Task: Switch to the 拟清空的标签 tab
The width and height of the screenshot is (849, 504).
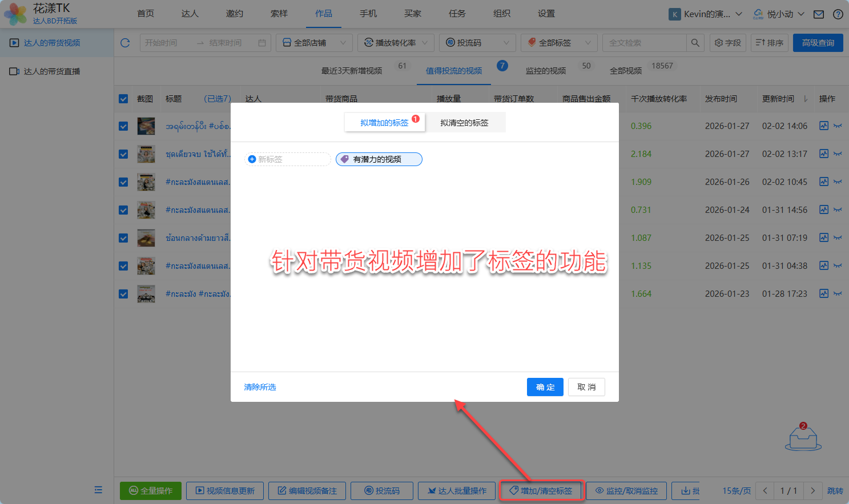Action: click(x=464, y=123)
